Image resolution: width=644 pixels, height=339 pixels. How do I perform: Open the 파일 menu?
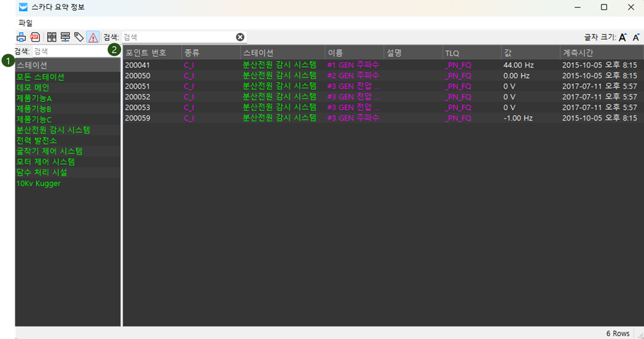[25, 23]
